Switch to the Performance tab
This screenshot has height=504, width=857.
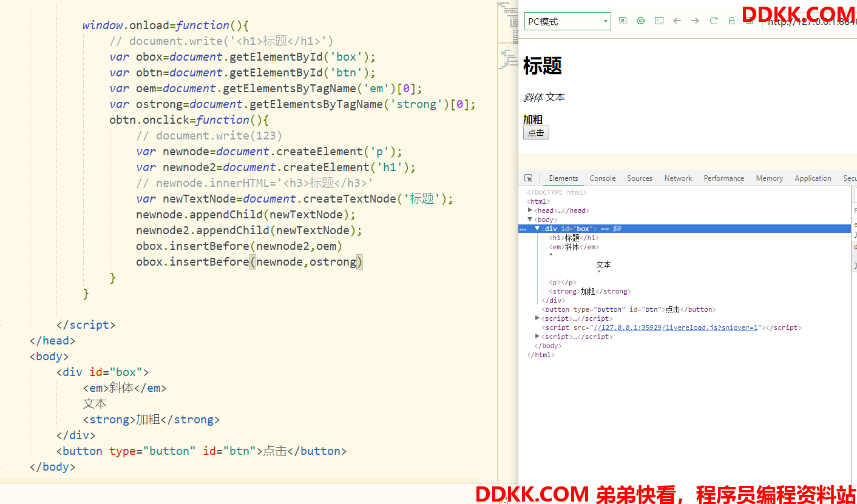point(723,178)
